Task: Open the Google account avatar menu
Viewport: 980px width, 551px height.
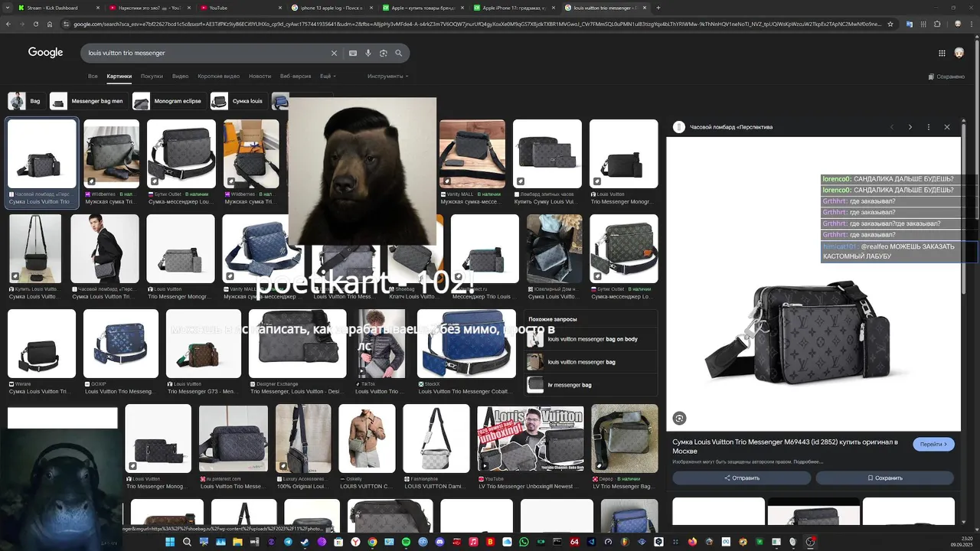Action: (x=959, y=53)
